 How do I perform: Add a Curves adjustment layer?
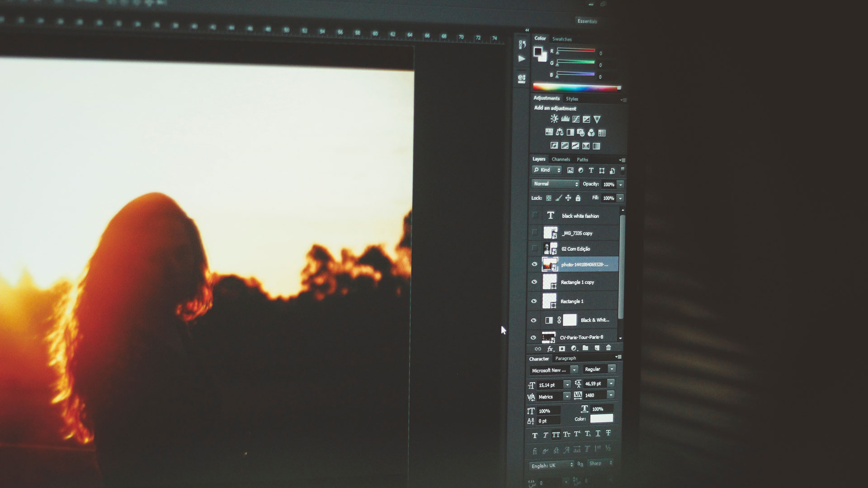(576, 119)
